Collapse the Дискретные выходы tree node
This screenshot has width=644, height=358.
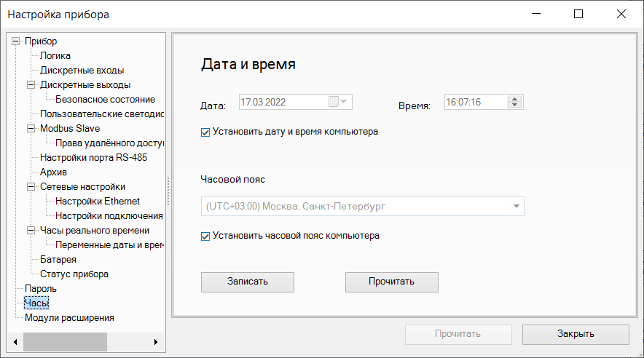click(31, 85)
